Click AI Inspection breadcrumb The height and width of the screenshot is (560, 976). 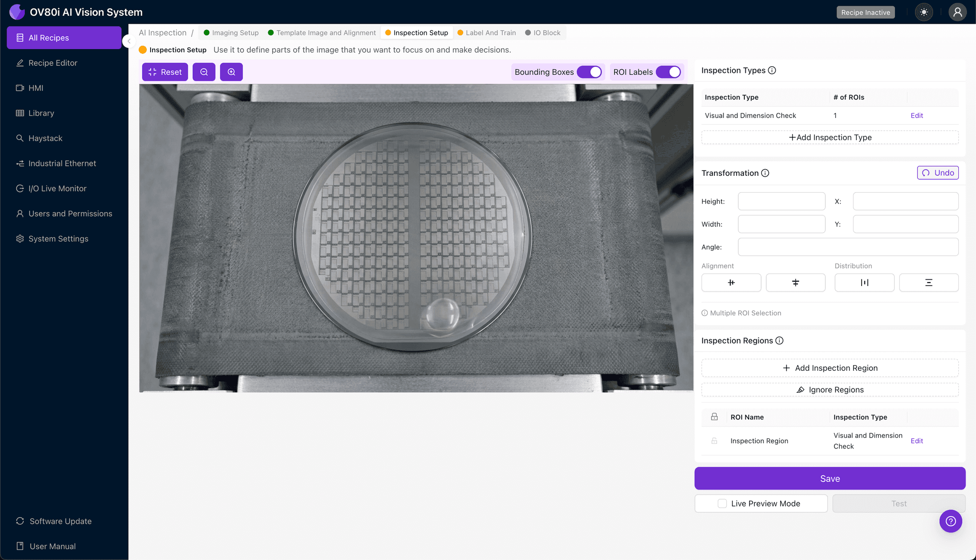[x=163, y=32]
